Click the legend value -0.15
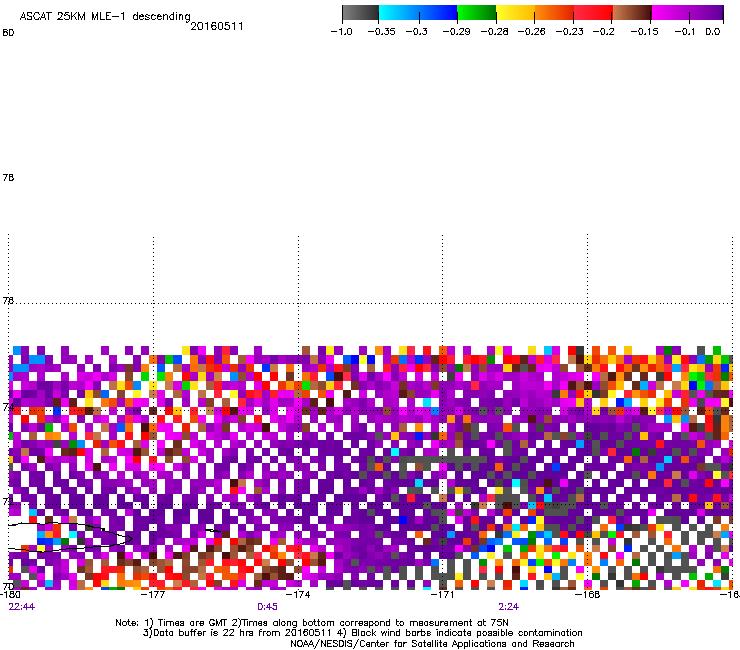The width and height of the screenshot is (740, 650). (644, 32)
